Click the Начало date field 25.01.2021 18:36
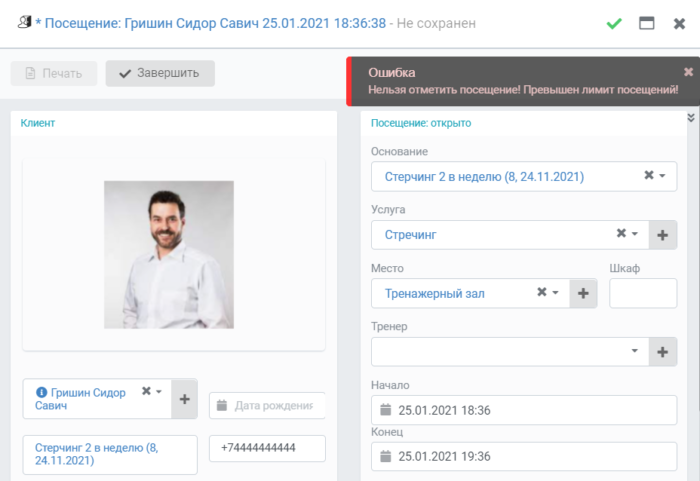 pos(524,410)
